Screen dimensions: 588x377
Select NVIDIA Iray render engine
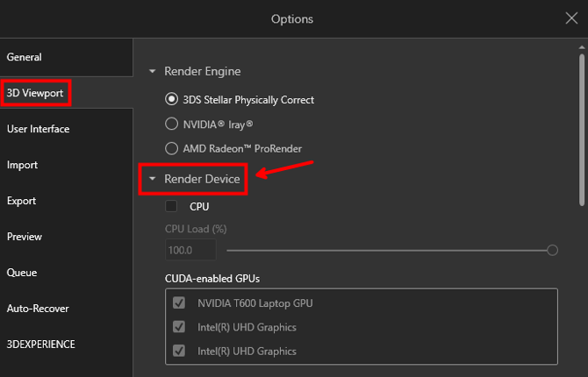[171, 124]
